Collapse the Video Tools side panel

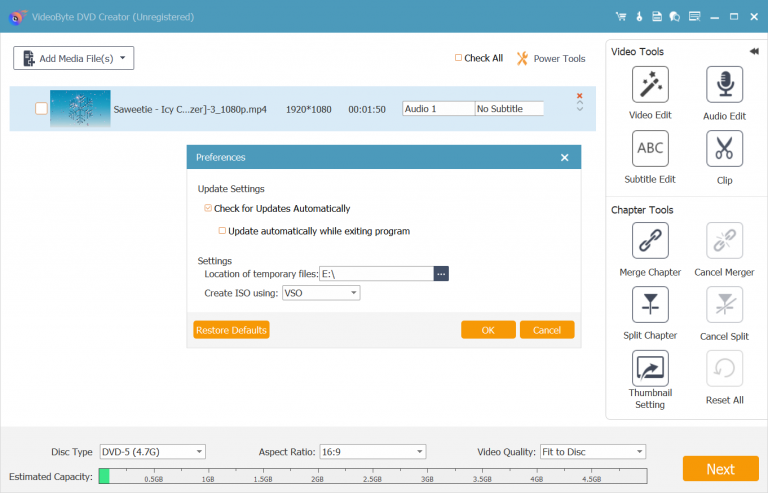click(754, 51)
